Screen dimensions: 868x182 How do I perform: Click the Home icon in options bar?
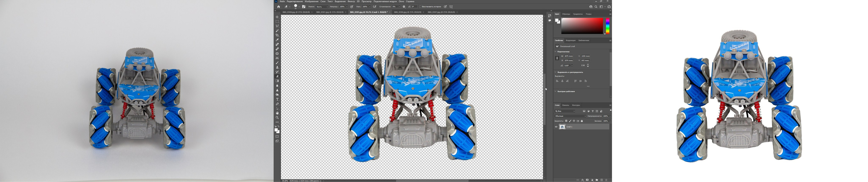(278, 7)
